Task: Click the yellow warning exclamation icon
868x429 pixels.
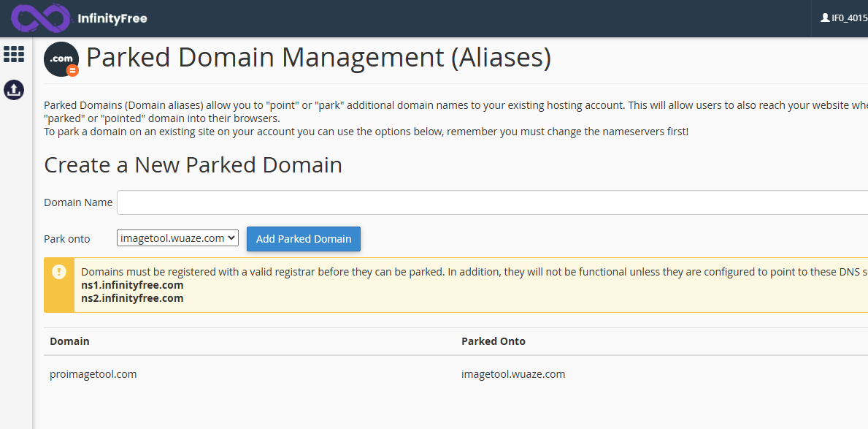Action: (59, 272)
